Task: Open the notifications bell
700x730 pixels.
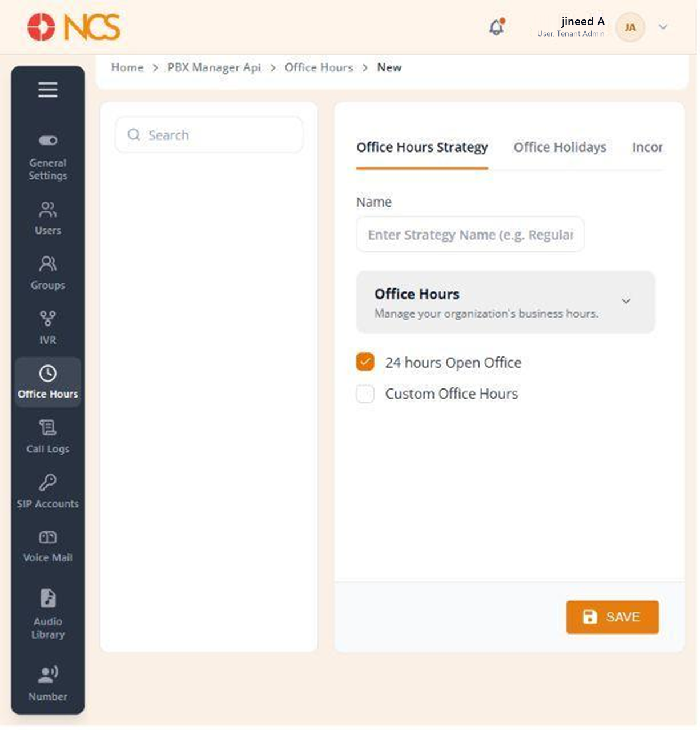Action: (497, 27)
